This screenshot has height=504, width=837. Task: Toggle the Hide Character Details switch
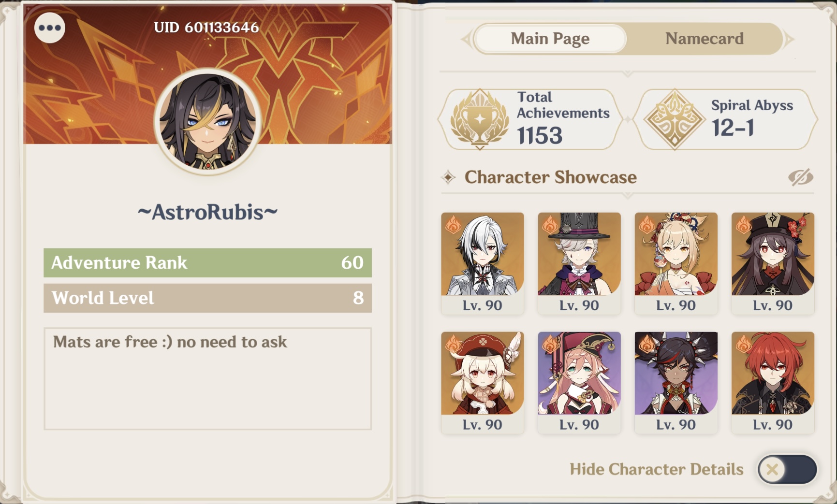[x=787, y=469]
